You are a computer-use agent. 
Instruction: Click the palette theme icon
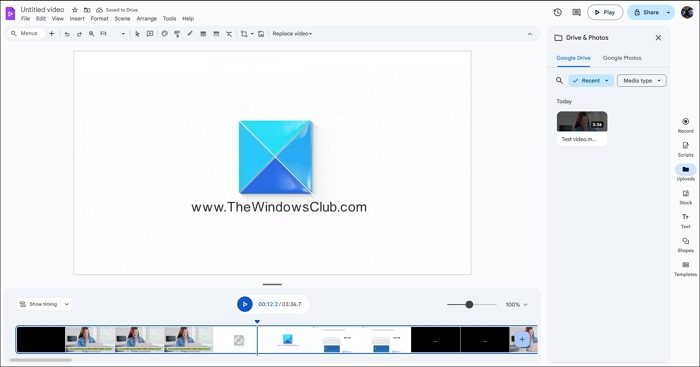pos(164,34)
